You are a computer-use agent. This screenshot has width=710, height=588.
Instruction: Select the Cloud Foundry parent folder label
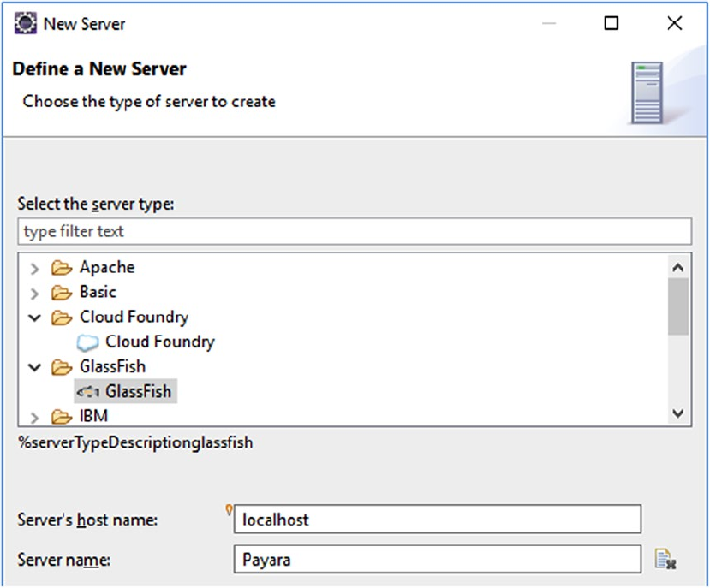(134, 318)
